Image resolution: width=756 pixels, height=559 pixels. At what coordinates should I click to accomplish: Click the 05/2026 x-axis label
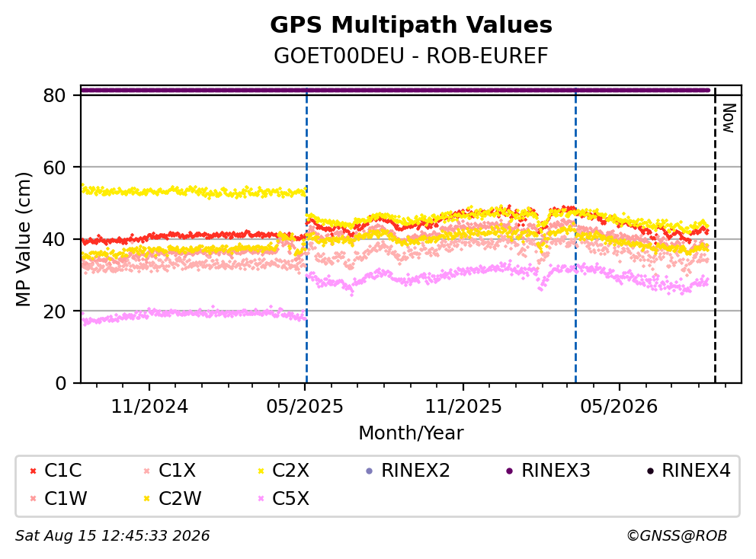tap(619, 407)
